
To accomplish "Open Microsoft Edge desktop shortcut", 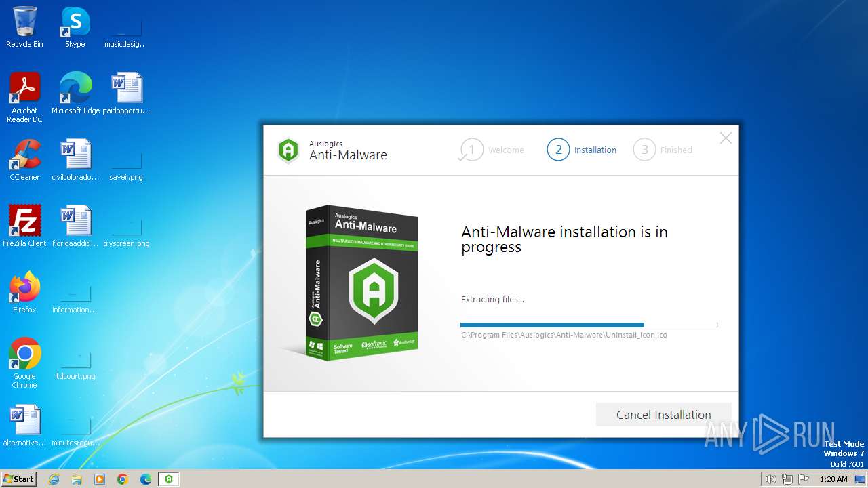I will [x=75, y=94].
